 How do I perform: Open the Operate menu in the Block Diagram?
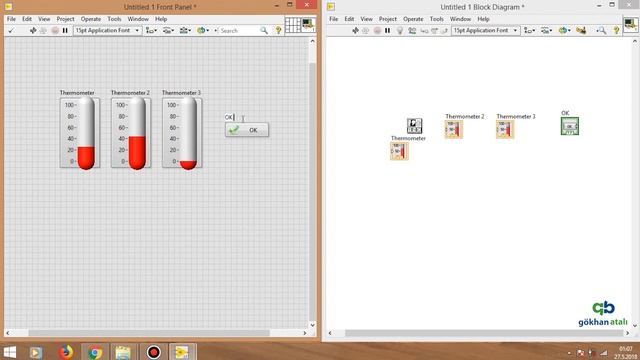(413, 19)
